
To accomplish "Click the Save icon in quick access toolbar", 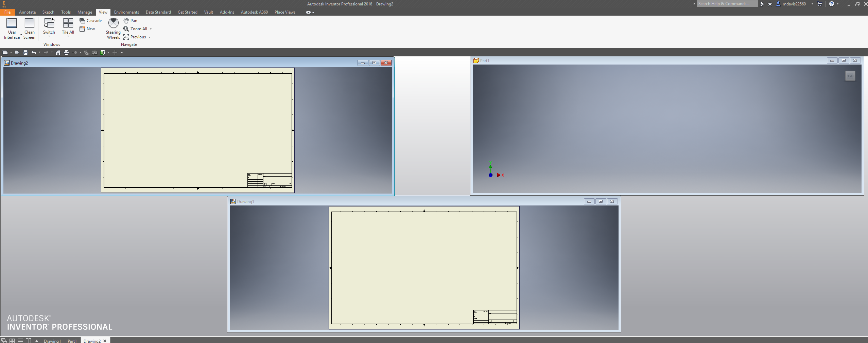I will (x=25, y=52).
